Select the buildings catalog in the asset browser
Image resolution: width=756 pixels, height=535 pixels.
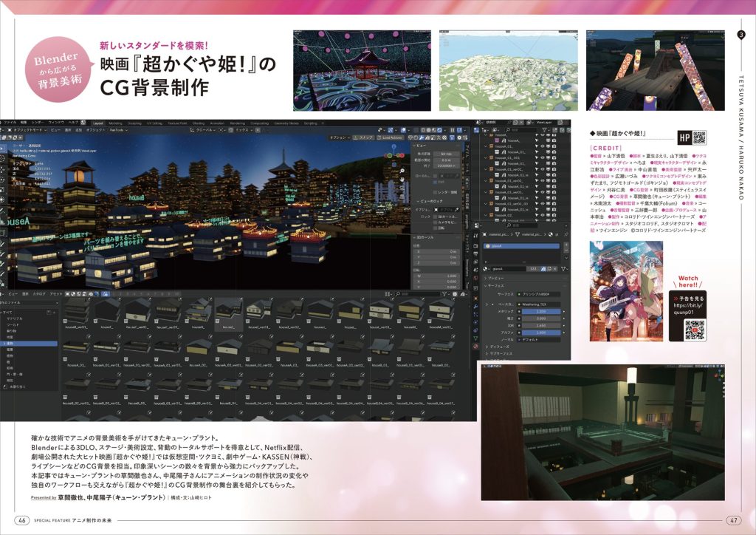(x=29, y=344)
